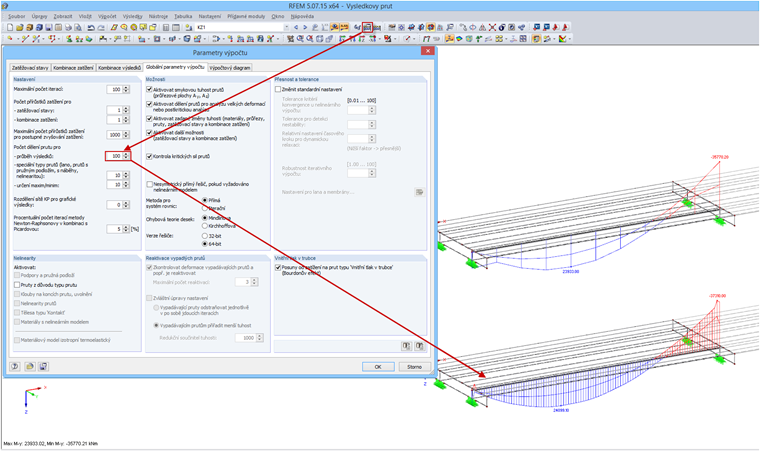
Task: Click the 'Maximální počet iterací' input field
Action: pyautogui.click(x=114, y=89)
